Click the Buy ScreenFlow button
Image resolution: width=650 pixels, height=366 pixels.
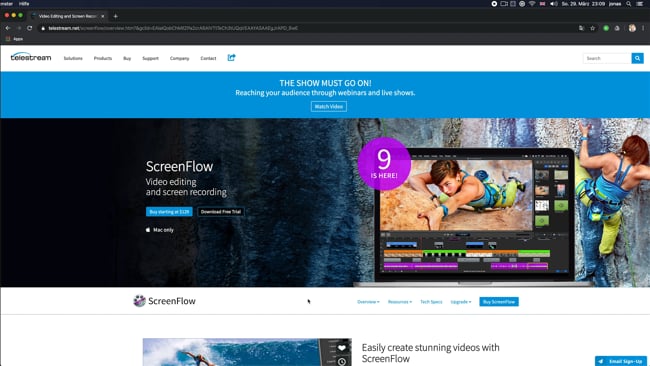[499, 302]
